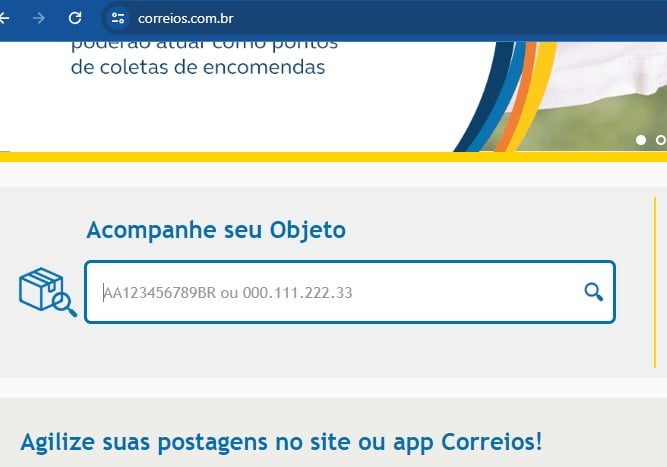Click the 'Acompanhe seu Objeto' heading
This screenshot has height=467, width=667.
coord(216,231)
